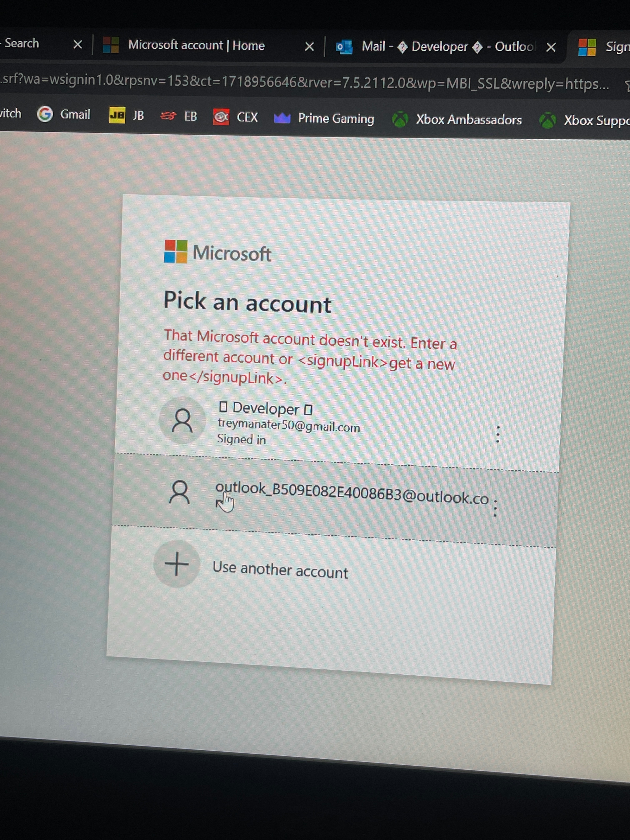Open options menu for treymanater50@gmail.com account
Image resolution: width=630 pixels, height=840 pixels.
(x=498, y=434)
